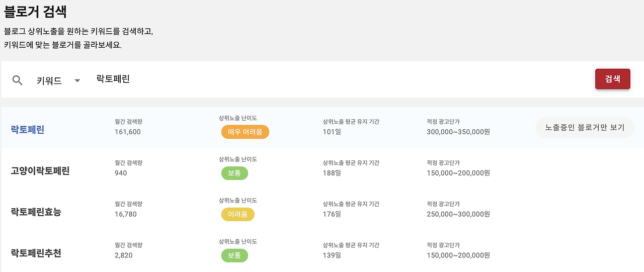The height and width of the screenshot is (272, 644).
Task: Click the red 검색 button
Action: tap(612, 79)
